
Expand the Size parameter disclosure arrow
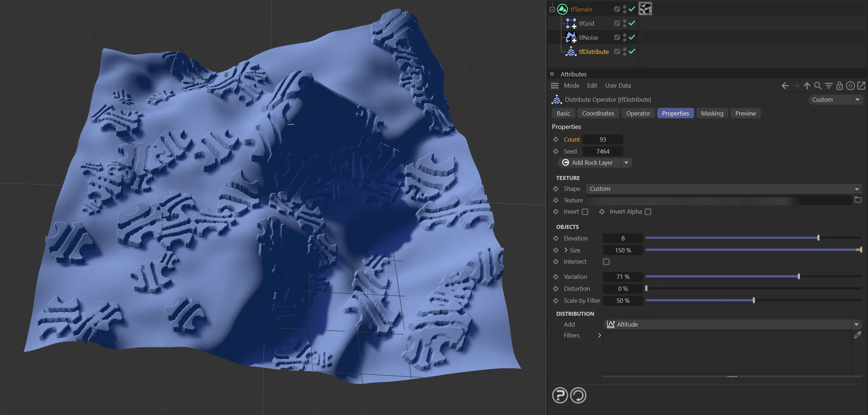coord(566,250)
